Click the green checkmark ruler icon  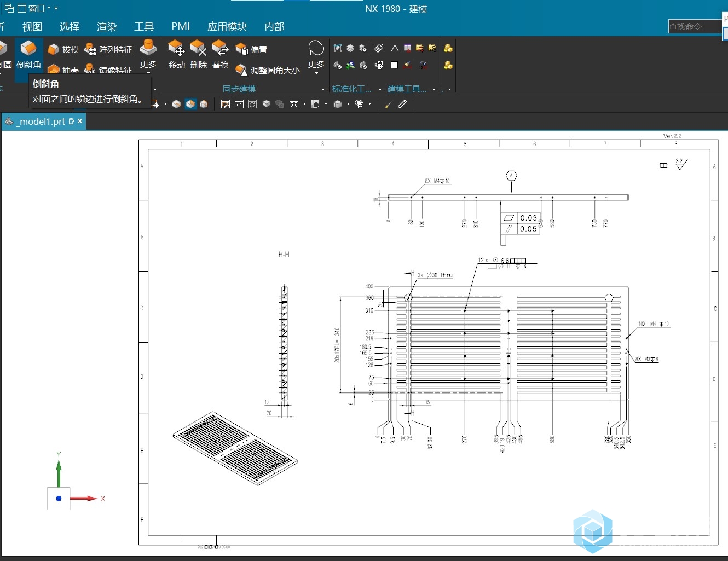pos(350,65)
